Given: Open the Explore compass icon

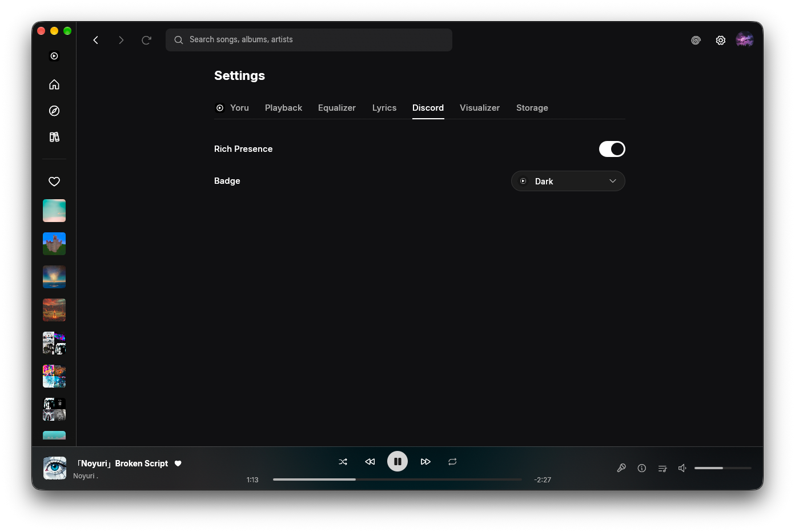Looking at the screenshot, I should click(54, 111).
